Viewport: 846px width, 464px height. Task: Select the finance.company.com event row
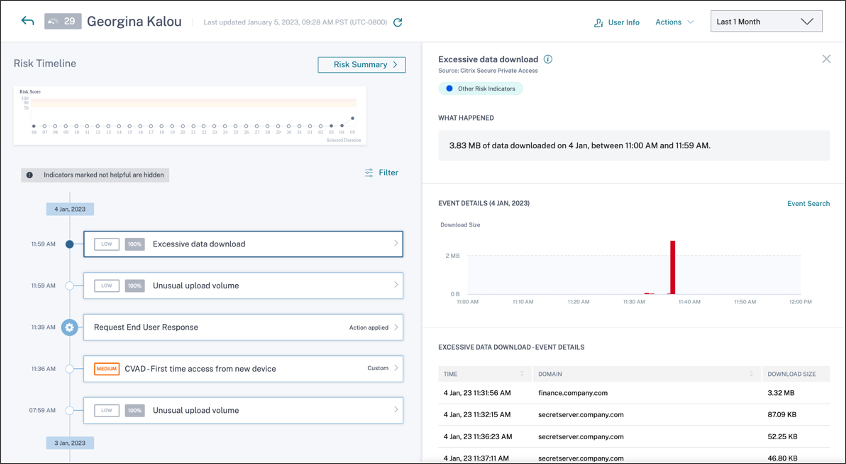(x=633, y=393)
